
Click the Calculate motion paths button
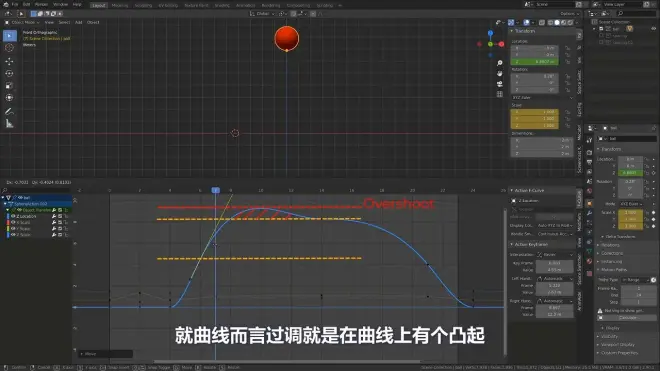pos(627,318)
